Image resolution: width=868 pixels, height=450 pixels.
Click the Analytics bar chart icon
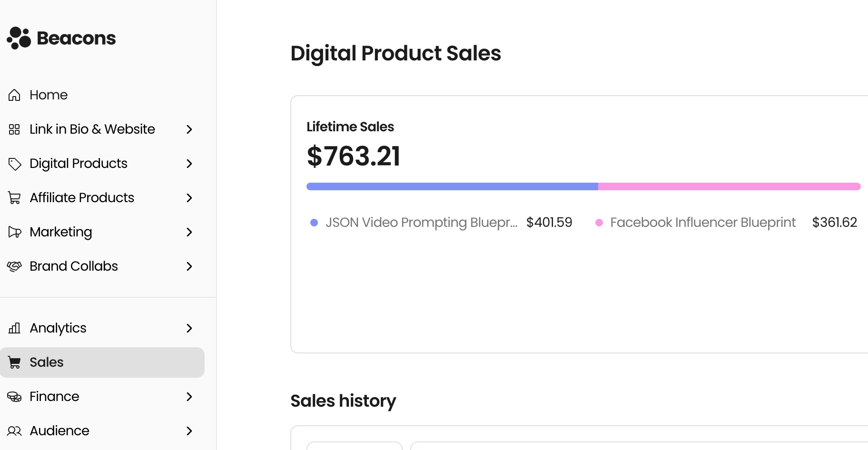pyautogui.click(x=14, y=328)
